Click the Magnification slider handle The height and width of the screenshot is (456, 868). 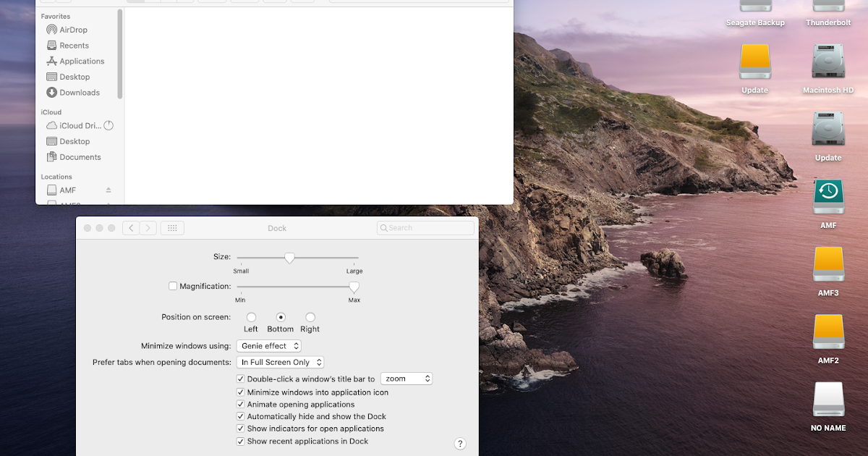click(x=354, y=287)
